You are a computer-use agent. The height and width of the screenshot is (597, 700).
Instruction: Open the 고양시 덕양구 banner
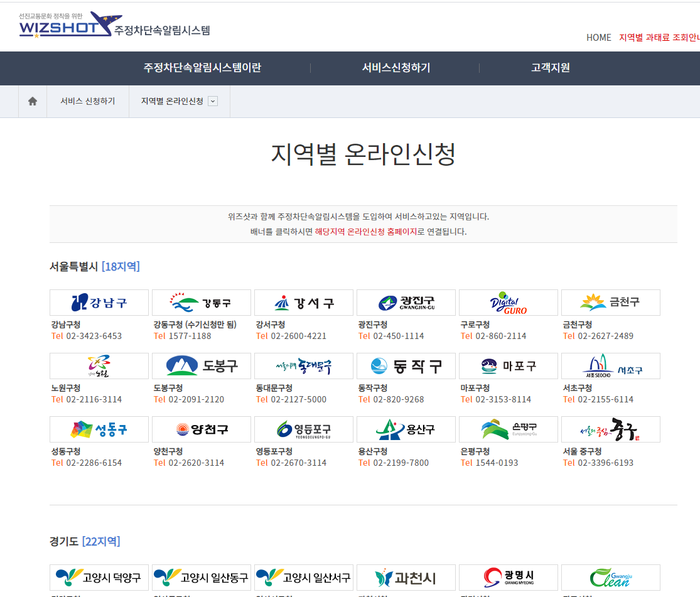point(99,578)
